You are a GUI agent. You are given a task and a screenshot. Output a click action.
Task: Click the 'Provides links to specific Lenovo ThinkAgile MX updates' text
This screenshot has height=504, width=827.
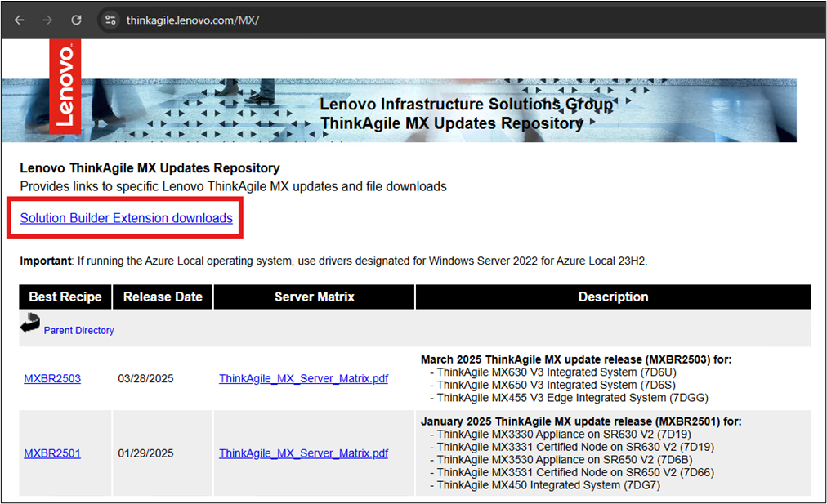(x=233, y=186)
